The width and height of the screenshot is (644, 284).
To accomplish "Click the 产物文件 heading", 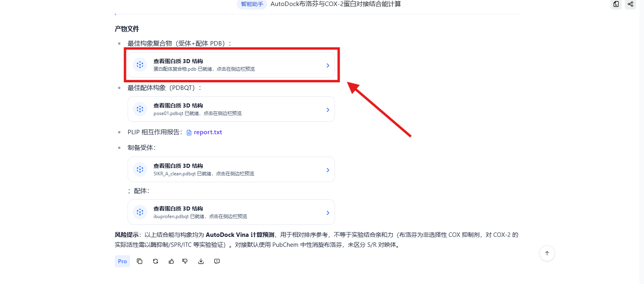I will [127, 29].
